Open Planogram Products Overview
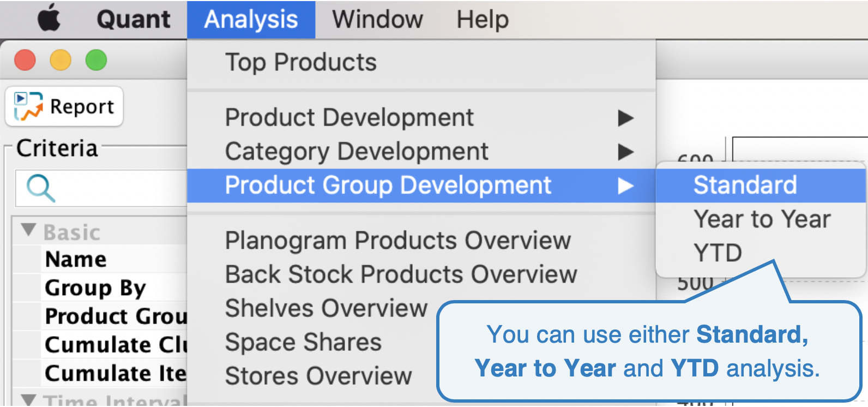This screenshot has width=868, height=407. pyautogui.click(x=398, y=241)
